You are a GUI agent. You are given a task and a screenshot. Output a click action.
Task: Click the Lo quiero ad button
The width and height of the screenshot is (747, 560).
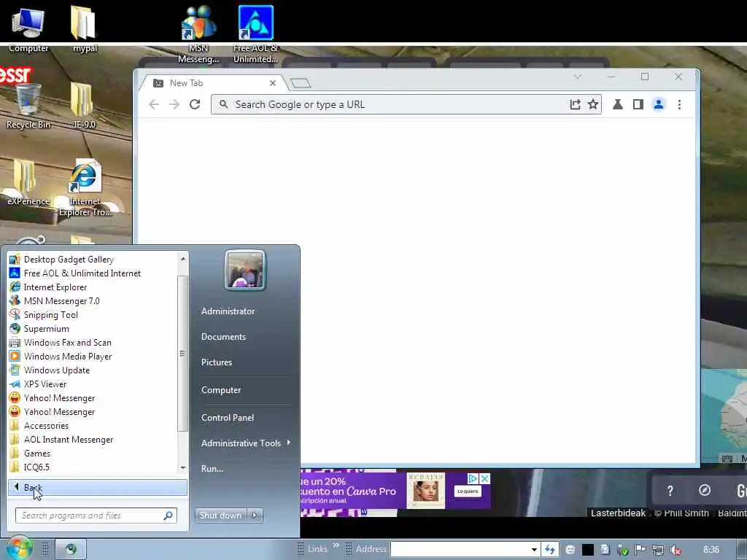[468, 491]
